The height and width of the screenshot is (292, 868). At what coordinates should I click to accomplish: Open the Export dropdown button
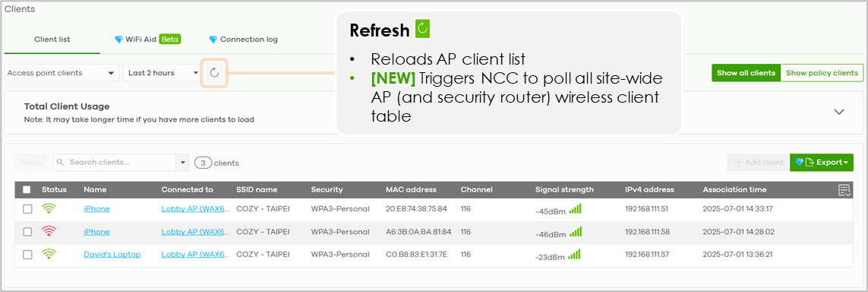click(822, 162)
